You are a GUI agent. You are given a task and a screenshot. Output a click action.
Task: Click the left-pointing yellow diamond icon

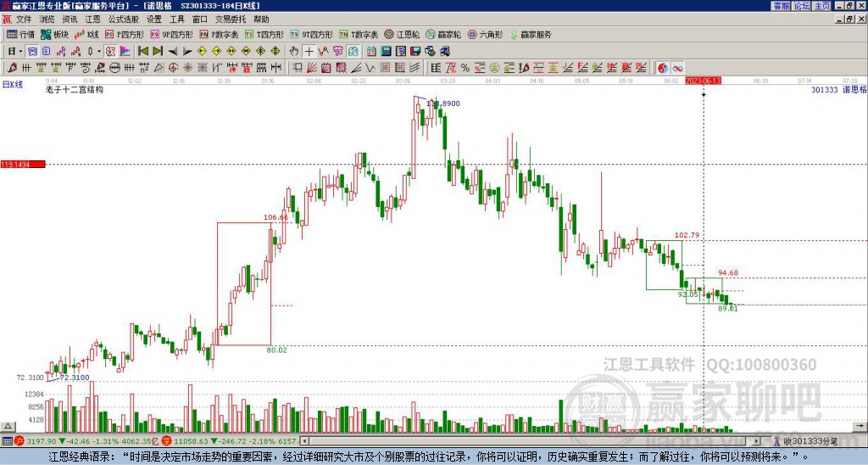(x=202, y=51)
